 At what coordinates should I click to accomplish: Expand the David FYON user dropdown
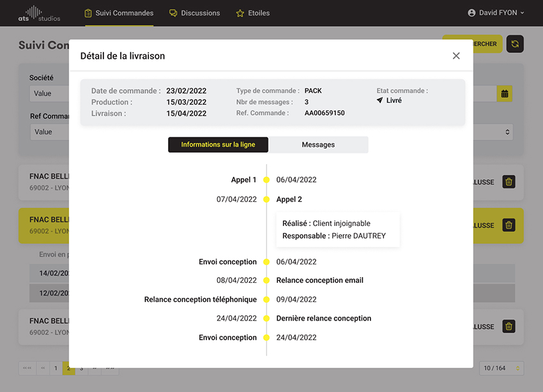point(496,13)
